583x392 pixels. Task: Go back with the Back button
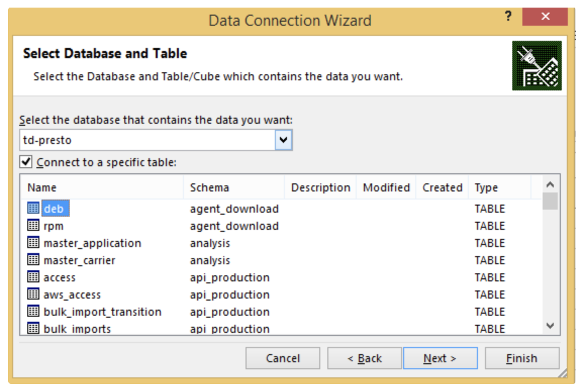(364, 358)
